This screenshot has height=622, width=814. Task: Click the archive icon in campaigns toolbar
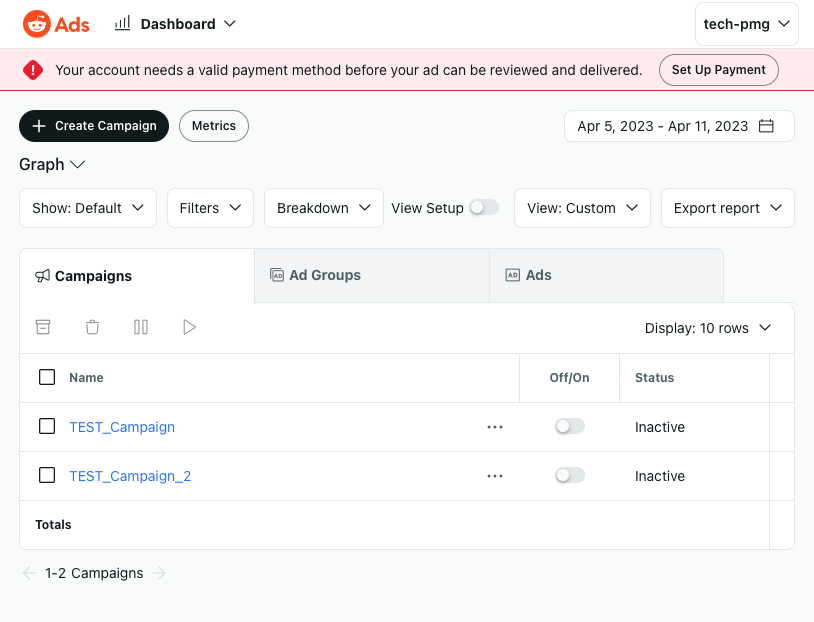click(x=43, y=327)
